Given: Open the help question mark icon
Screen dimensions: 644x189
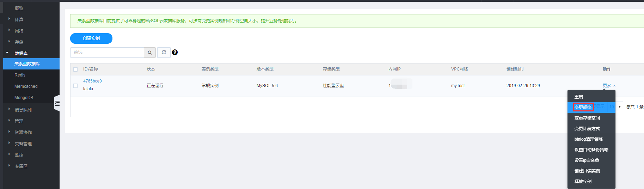Looking at the screenshot, I should coord(175,53).
